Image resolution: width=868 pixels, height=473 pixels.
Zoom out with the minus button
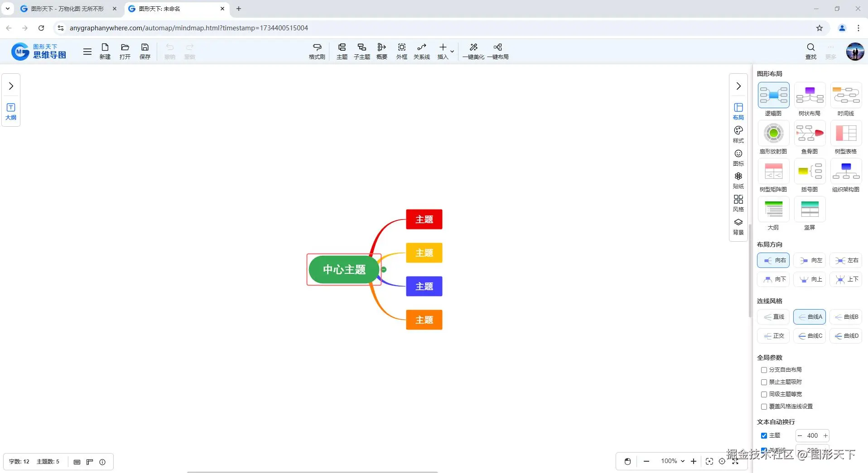click(x=646, y=461)
